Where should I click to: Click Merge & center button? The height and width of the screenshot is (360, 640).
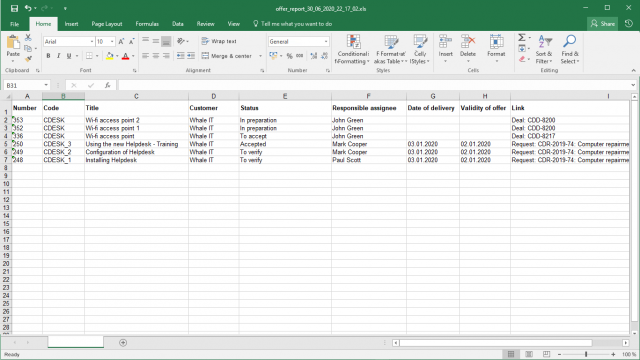227,56
